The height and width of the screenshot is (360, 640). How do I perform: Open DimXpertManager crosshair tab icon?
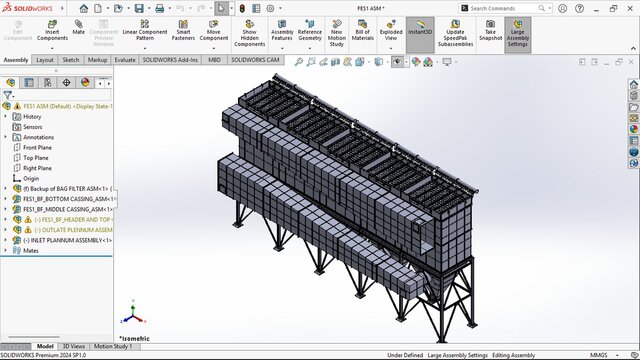point(67,82)
